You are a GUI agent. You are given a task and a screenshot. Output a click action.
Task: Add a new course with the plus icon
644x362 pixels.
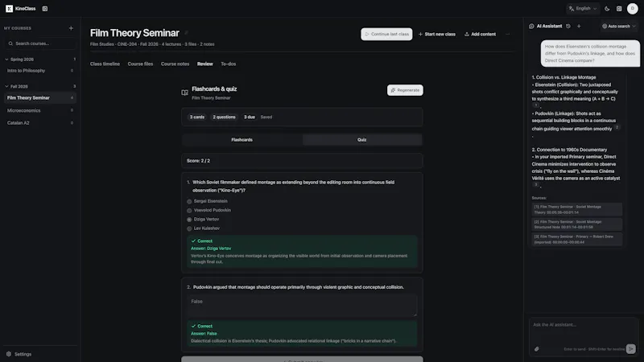(71, 28)
